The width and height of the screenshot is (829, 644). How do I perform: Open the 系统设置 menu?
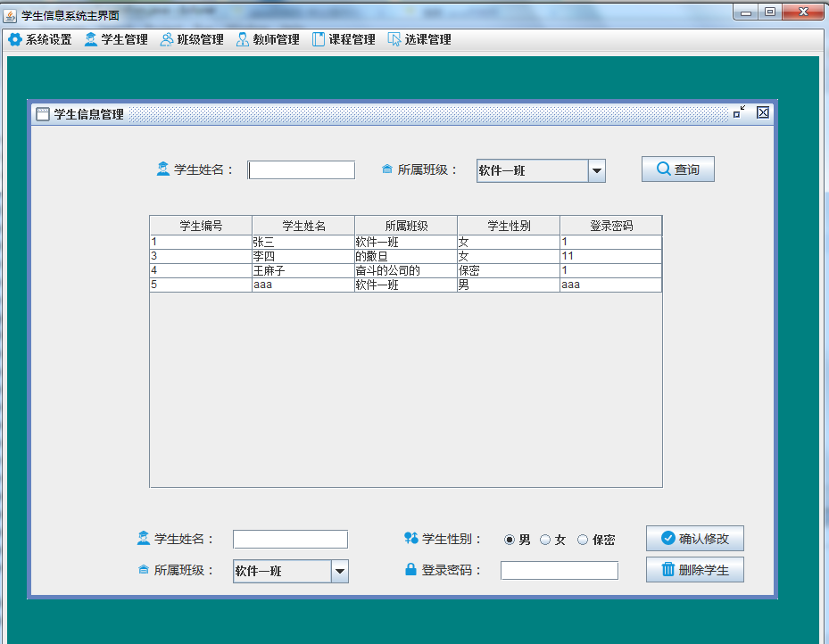40,39
